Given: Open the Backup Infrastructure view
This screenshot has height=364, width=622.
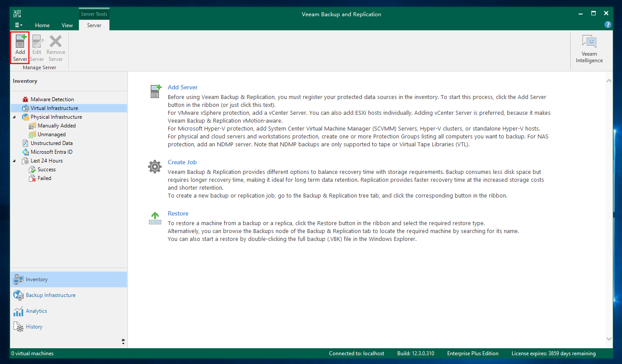Looking at the screenshot, I should [x=68, y=295].
